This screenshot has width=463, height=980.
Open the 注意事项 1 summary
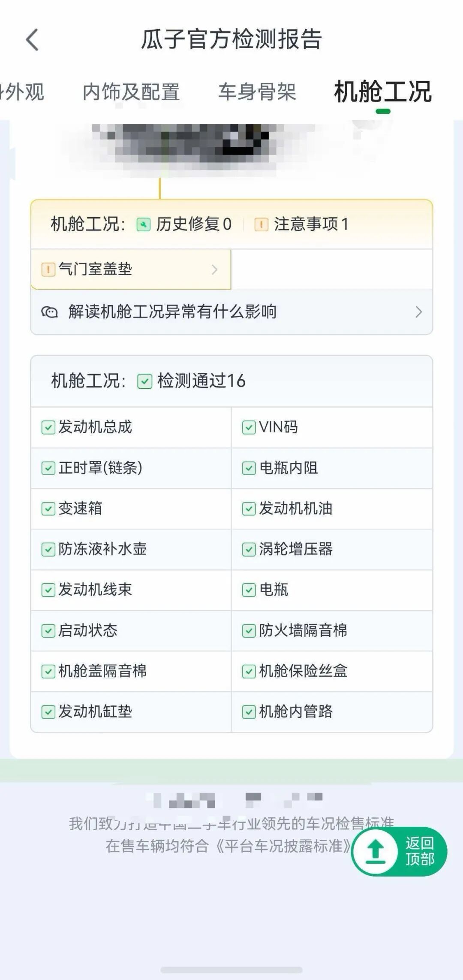point(302,224)
